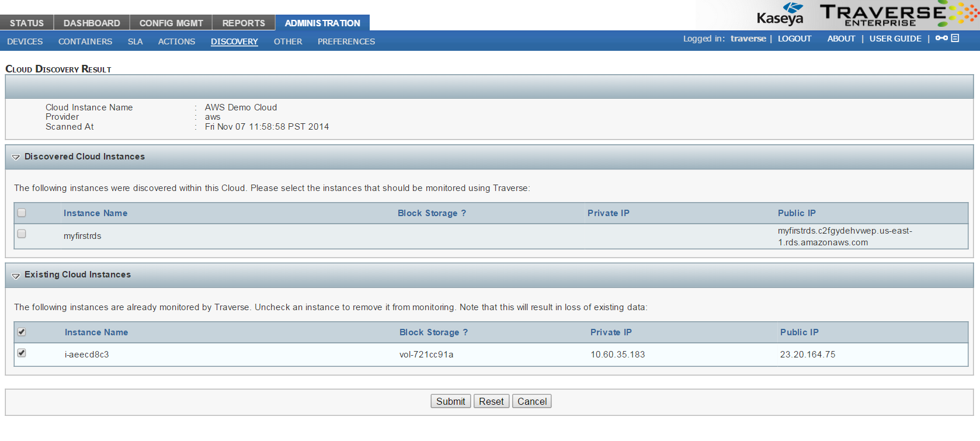
Task: Collapse the Existing Cloud Instances section
Action: (16, 275)
